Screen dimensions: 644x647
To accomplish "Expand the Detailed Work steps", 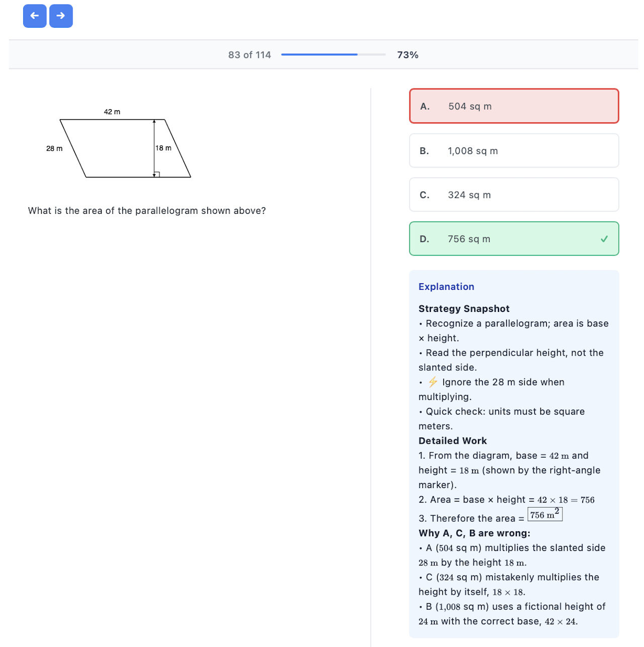I will click(452, 441).
